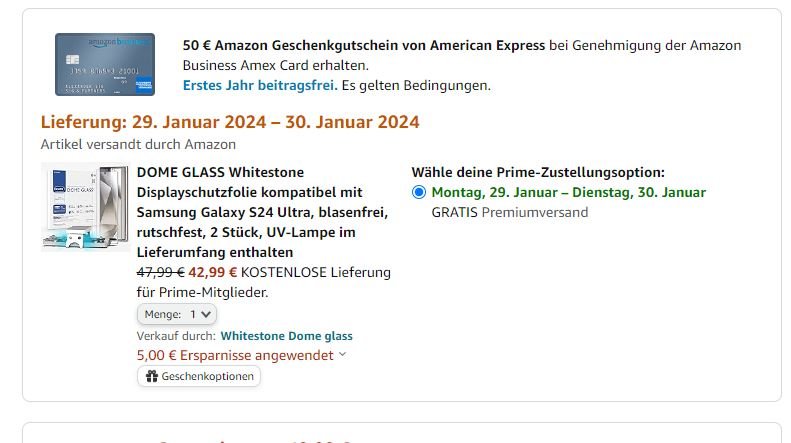791x443 pixels.
Task: Click the 42,99 € sale price
Action: (213, 272)
